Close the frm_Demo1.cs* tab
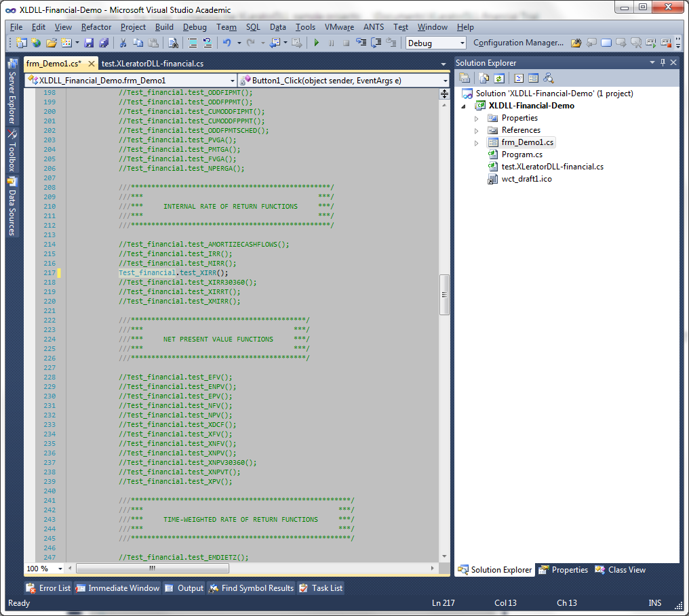Viewport: 689px width, 616px height. click(x=92, y=64)
